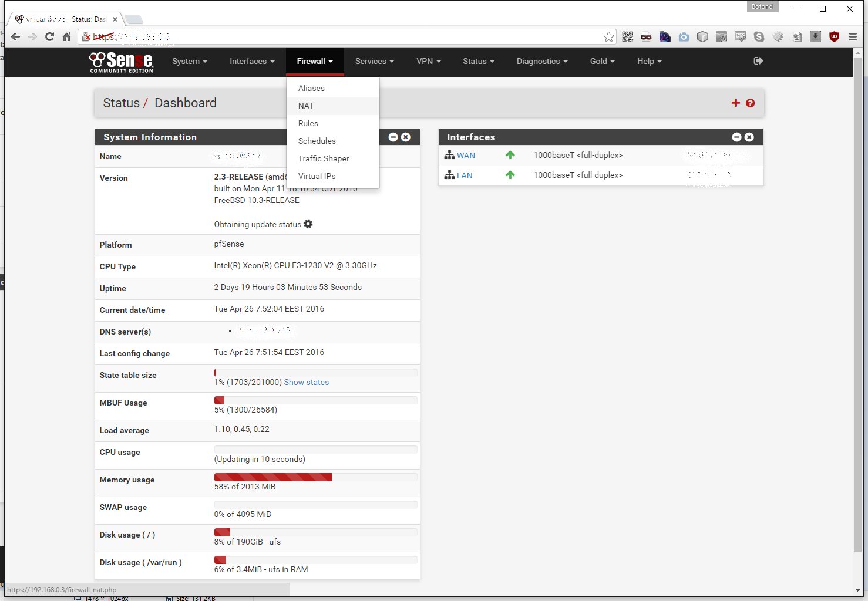Image resolution: width=868 pixels, height=601 pixels.
Task: Click the CSS extension icon
Action: [740, 37]
